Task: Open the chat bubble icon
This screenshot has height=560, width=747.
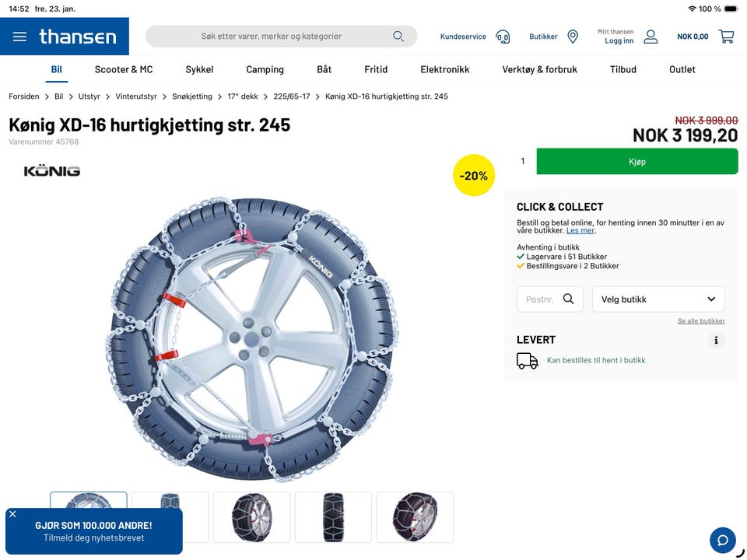Action: pos(722,540)
